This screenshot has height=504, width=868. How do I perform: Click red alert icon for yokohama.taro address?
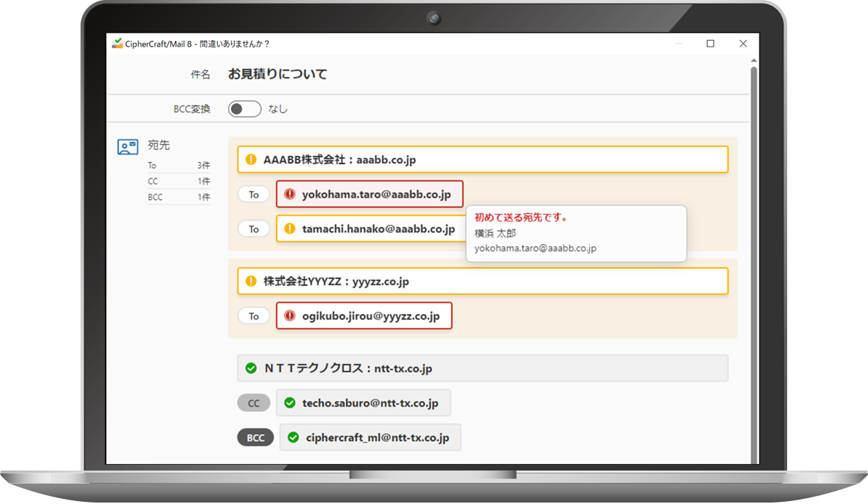pos(290,194)
